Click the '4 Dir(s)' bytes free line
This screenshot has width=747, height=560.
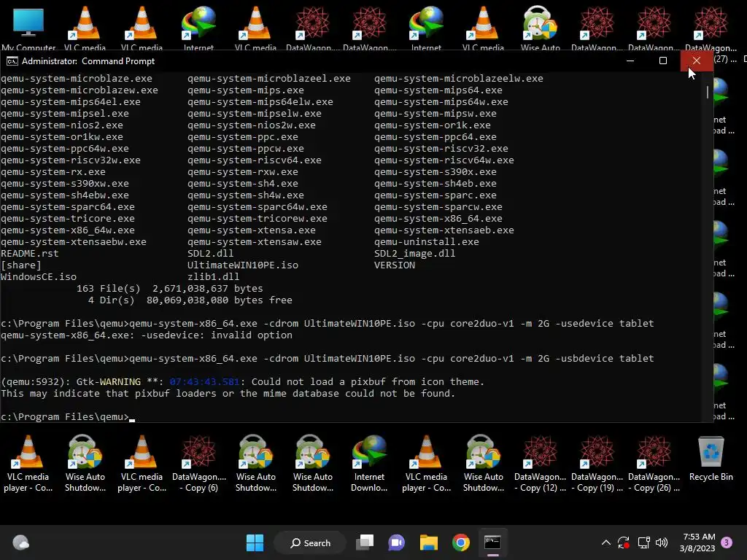(x=190, y=300)
